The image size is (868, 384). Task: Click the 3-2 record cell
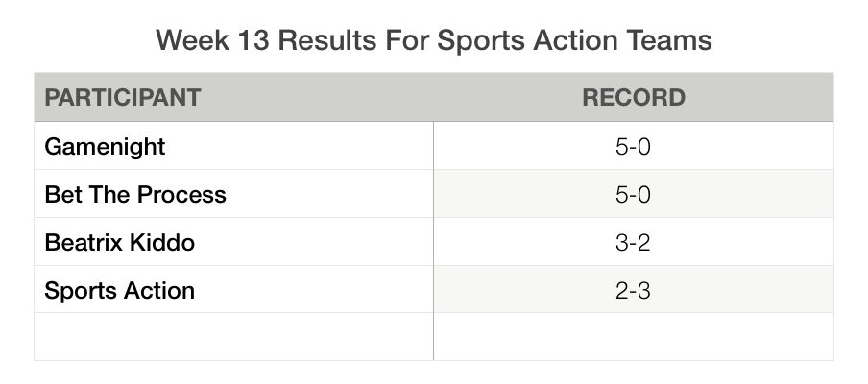633,243
